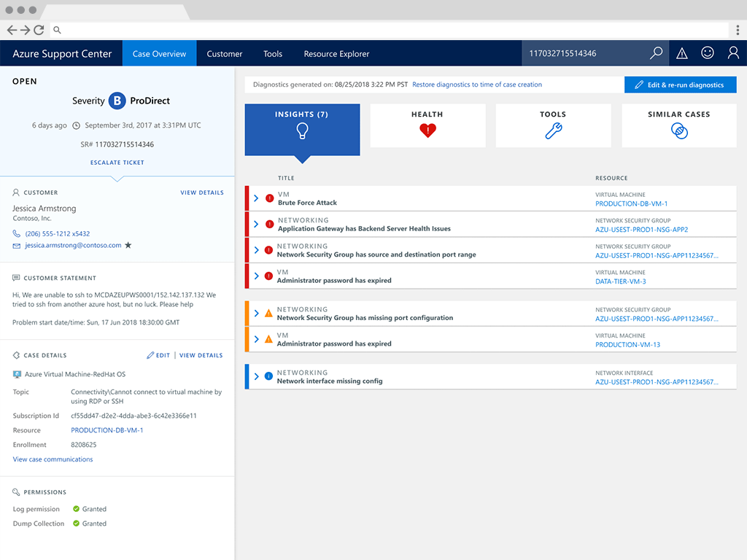747x560 pixels.
Task: Click the browser reload icon
Action: coord(39,30)
